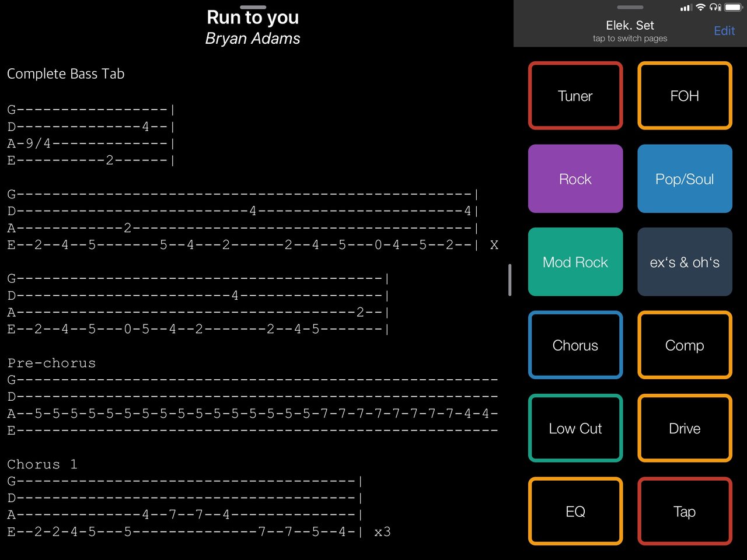The width and height of the screenshot is (747, 560).
Task: Enable the Low Cut pad
Action: [x=575, y=428]
